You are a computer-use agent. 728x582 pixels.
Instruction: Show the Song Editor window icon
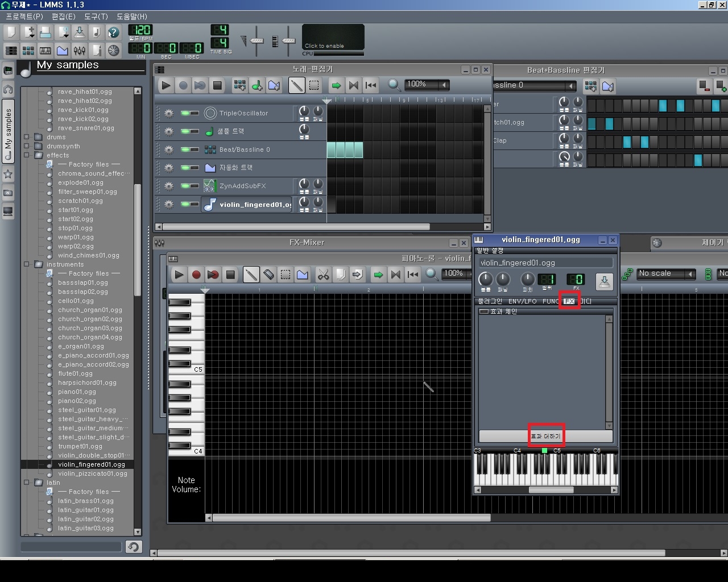[x=11, y=51]
